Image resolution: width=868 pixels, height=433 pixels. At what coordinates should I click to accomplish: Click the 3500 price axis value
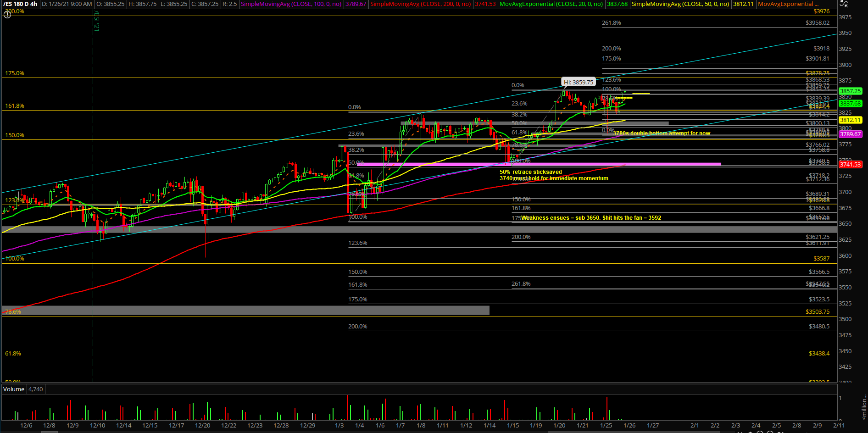pos(845,319)
